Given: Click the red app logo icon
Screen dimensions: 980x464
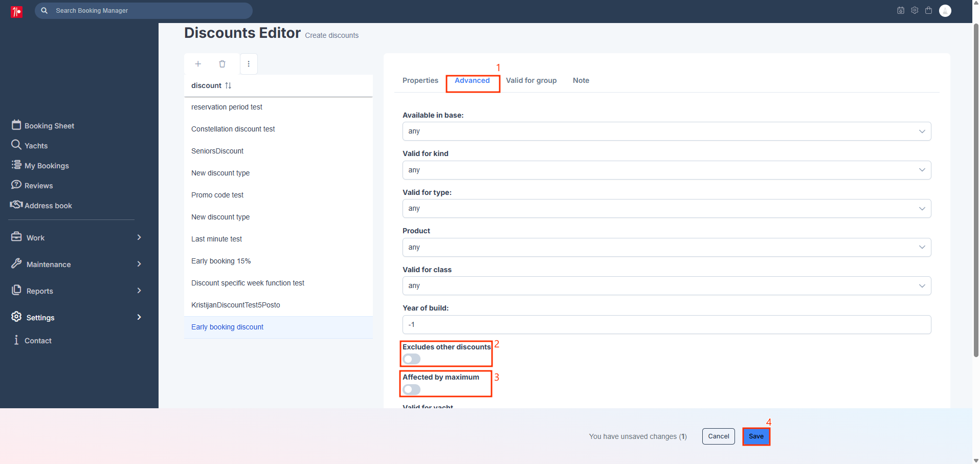Looking at the screenshot, I should coord(16,11).
